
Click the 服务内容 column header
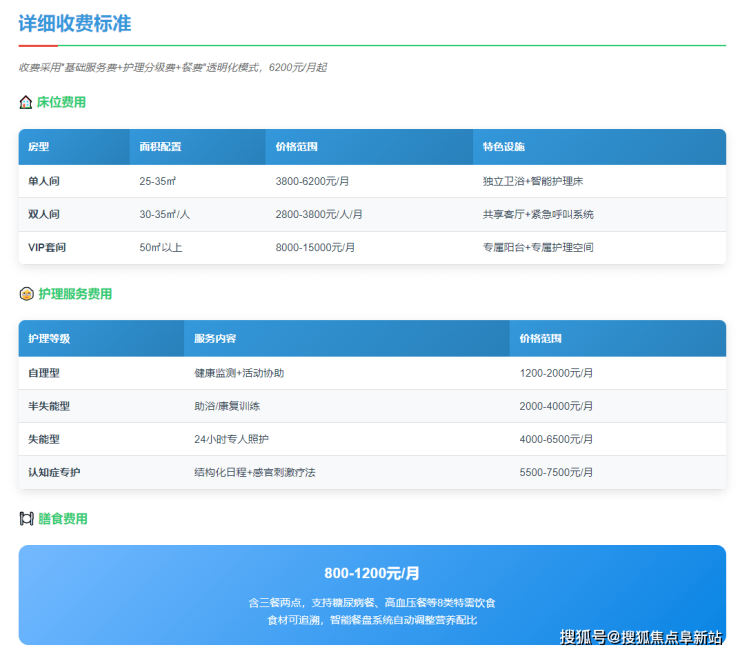pos(215,339)
